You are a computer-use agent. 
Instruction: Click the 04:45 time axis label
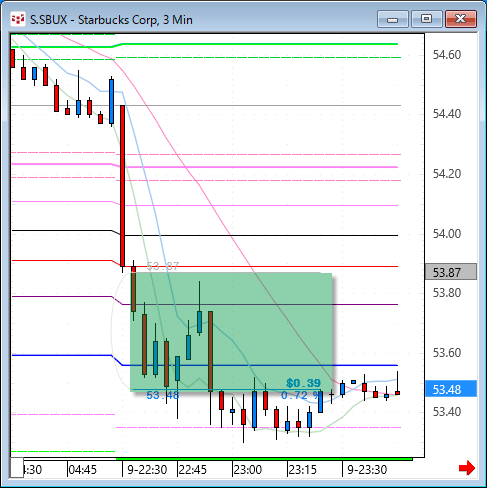click(x=82, y=470)
